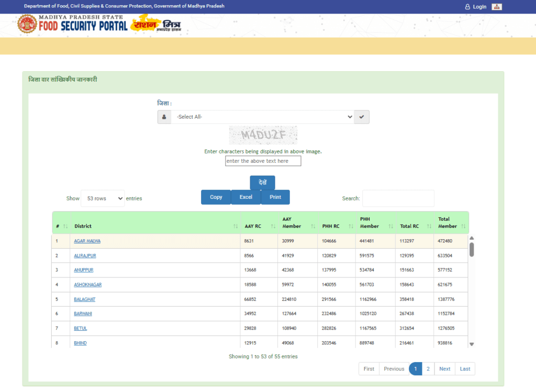Click Total Member value 633504
This screenshot has height=392, width=536.
(x=445, y=255)
